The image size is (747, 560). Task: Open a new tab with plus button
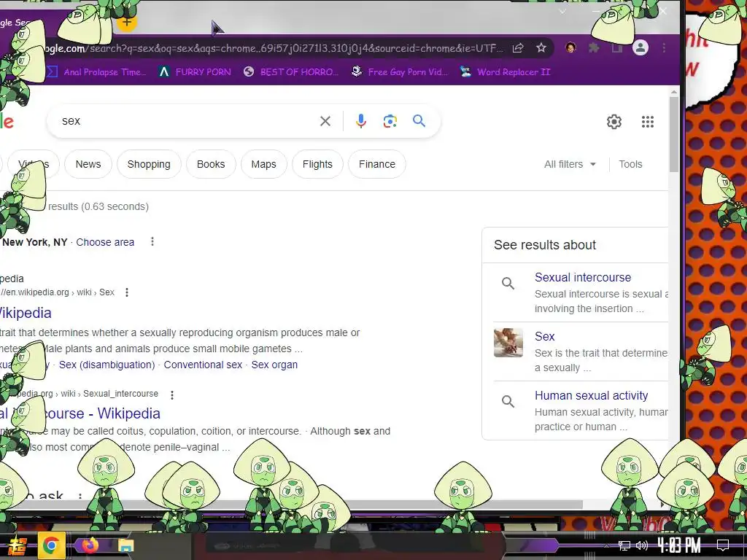pos(127,21)
